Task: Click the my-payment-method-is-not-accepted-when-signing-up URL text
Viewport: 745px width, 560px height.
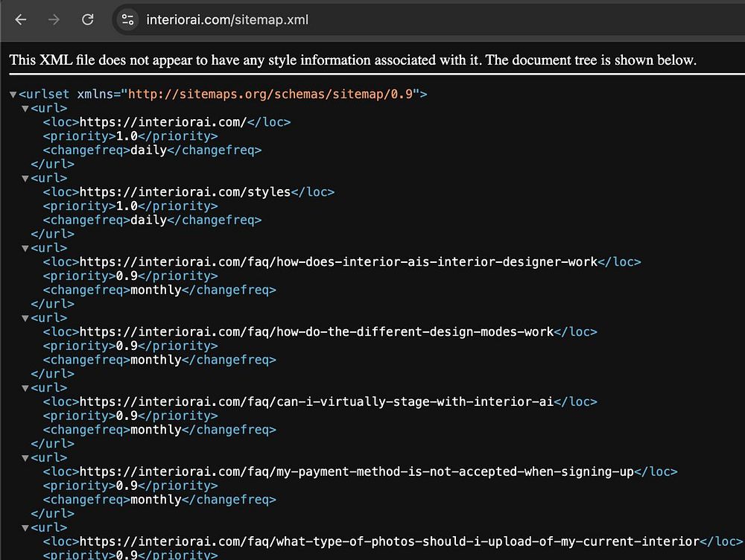Action: (x=356, y=472)
